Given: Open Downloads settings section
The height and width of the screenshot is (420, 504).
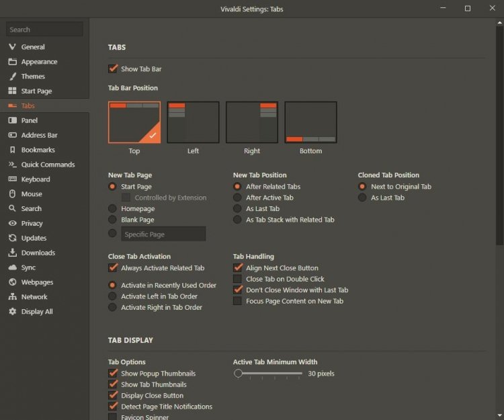Looking at the screenshot, I should (38, 253).
